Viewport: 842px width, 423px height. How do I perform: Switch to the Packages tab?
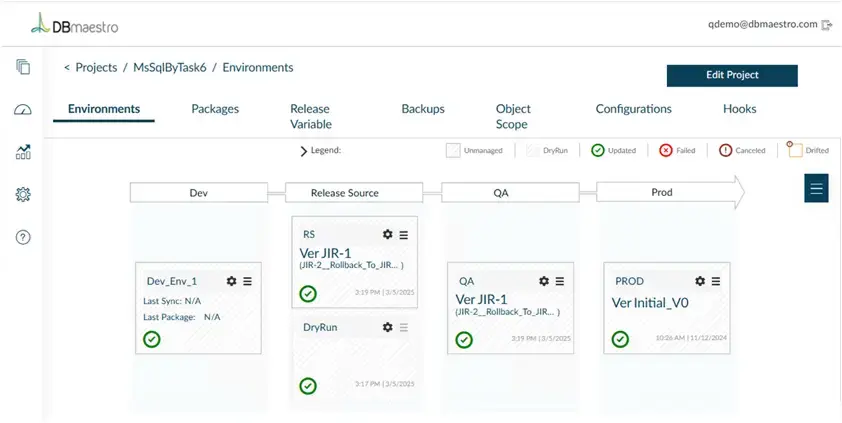click(x=215, y=109)
